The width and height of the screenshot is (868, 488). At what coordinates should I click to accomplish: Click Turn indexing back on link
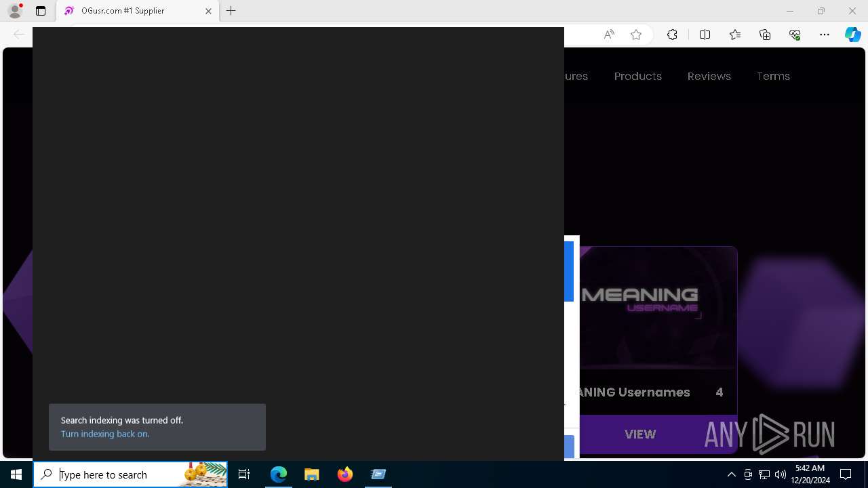[x=105, y=434]
